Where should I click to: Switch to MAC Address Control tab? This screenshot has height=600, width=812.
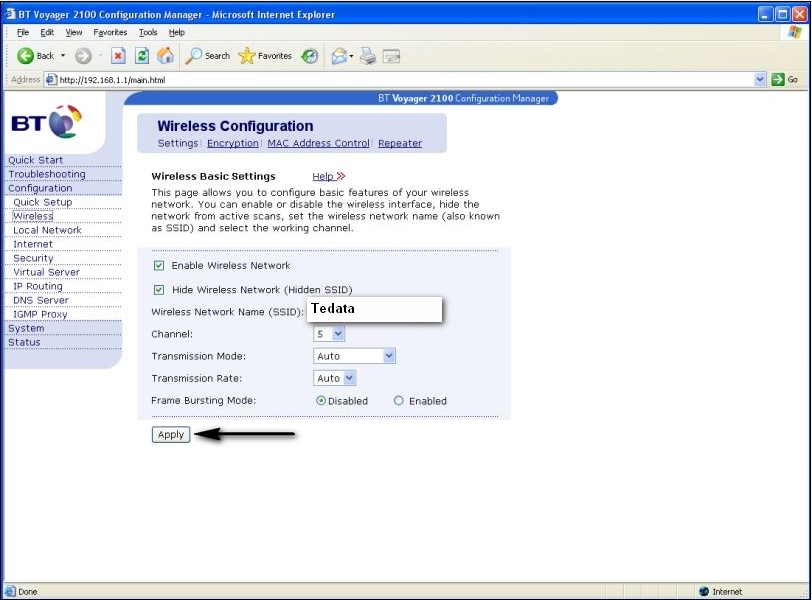318,143
